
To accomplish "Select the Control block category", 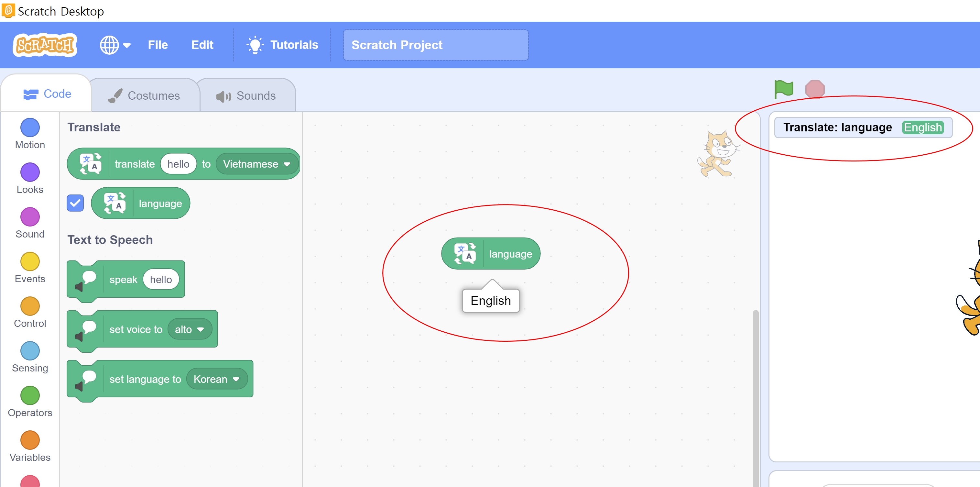I will click(x=30, y=312).
